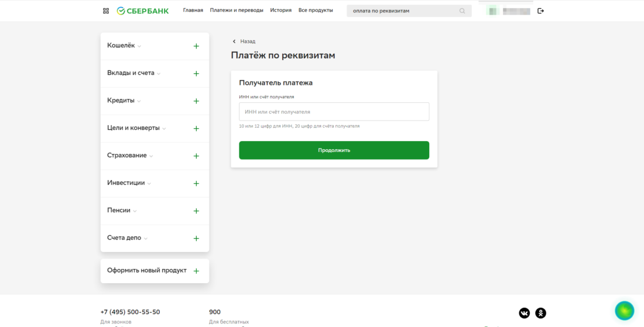Viewport: 644px width, 327px height.
Task: Click the Sberbank logo
Action: (143, 11)
